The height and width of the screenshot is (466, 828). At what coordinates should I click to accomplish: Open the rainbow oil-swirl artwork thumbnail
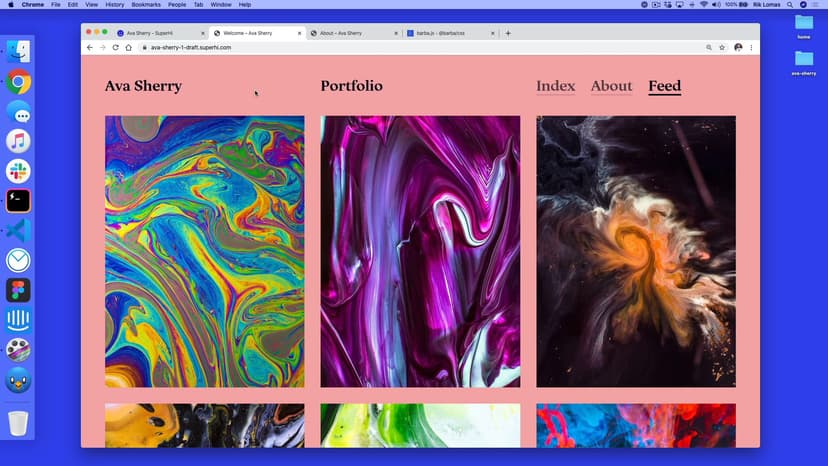[204, 251]
